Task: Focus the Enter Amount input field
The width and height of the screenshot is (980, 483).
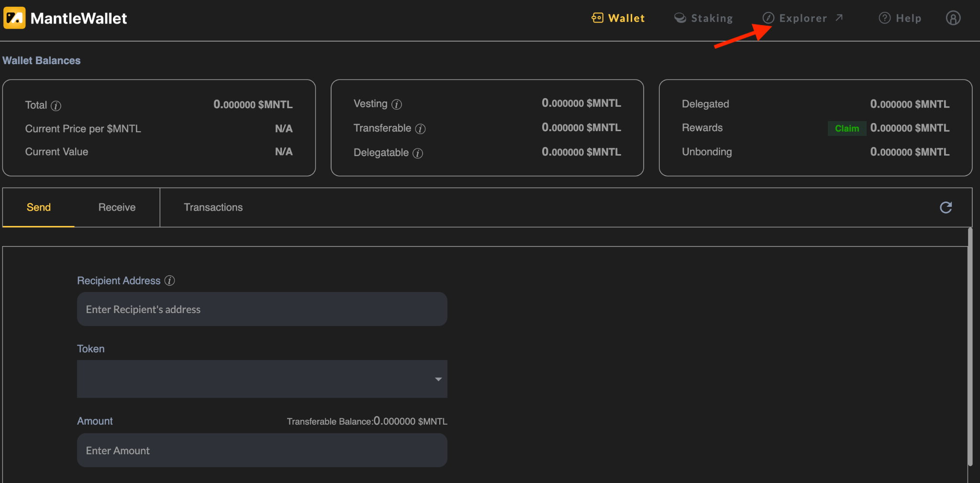Action: click(262, 450)
